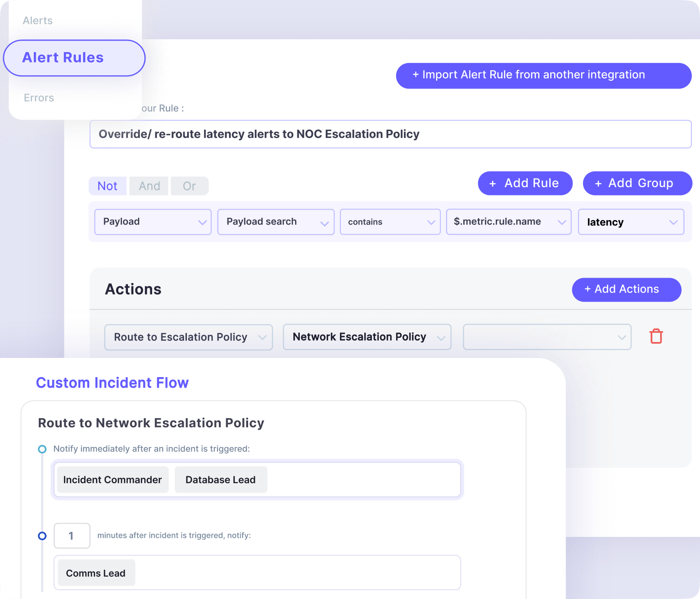
Task: Click the 1-minute escalation step marker
Action: tap(42, 536)
